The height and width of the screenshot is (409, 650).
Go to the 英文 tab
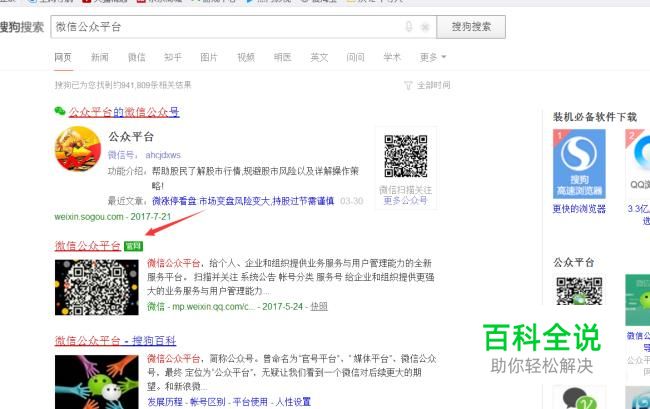[319, 57]
